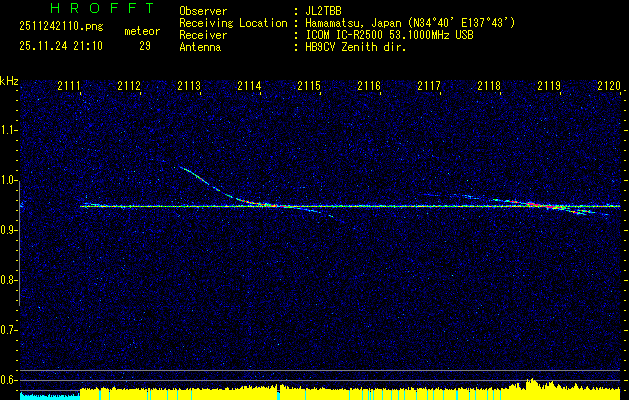The width and height of the screenshot is (629, 400).
Task: Click the bright meteor echo near 2119
Action: [548, 205]
